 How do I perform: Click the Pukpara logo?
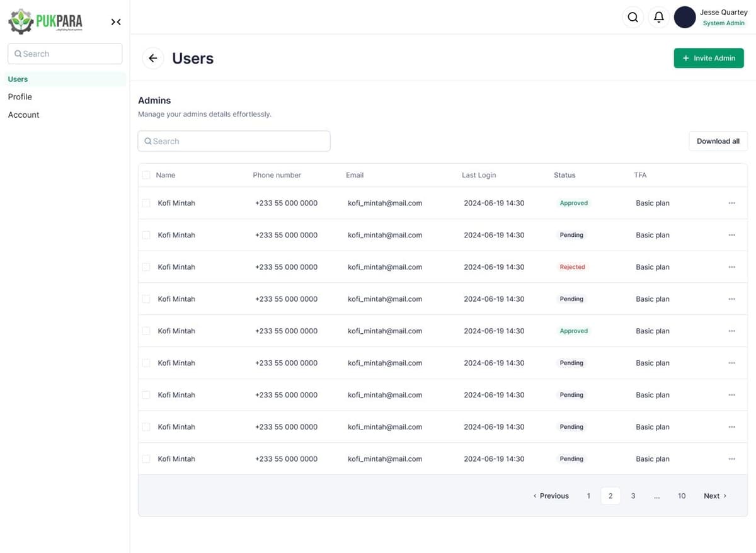(45, 22)
